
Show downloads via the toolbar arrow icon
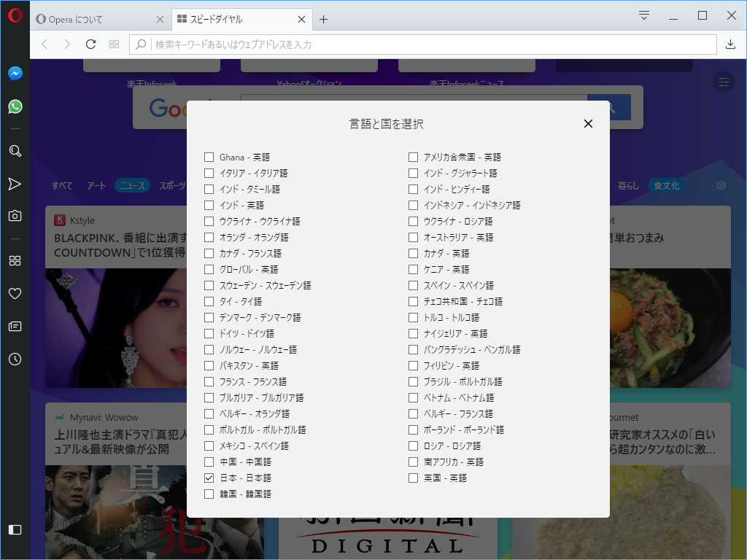(x=730, y=44)
